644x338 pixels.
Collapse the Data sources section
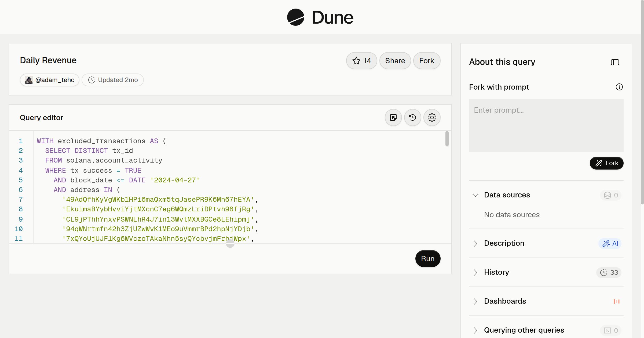click(475, 195)
